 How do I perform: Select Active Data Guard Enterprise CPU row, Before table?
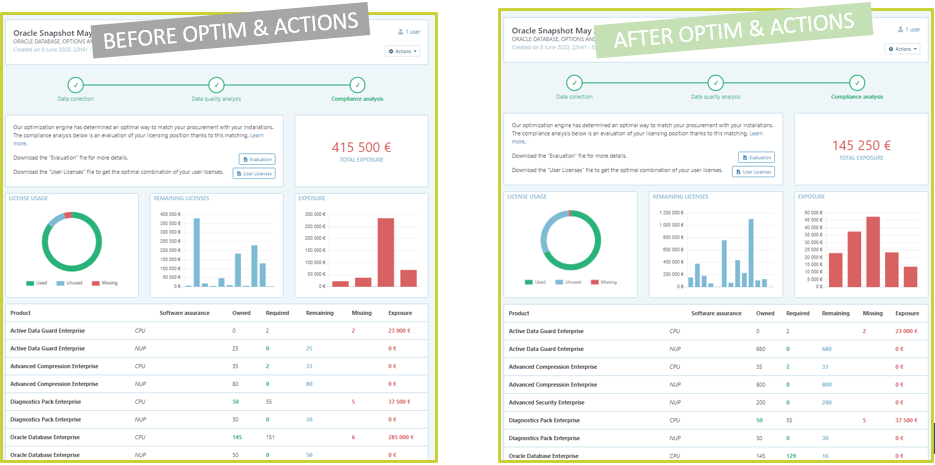(x=216, y=330)
